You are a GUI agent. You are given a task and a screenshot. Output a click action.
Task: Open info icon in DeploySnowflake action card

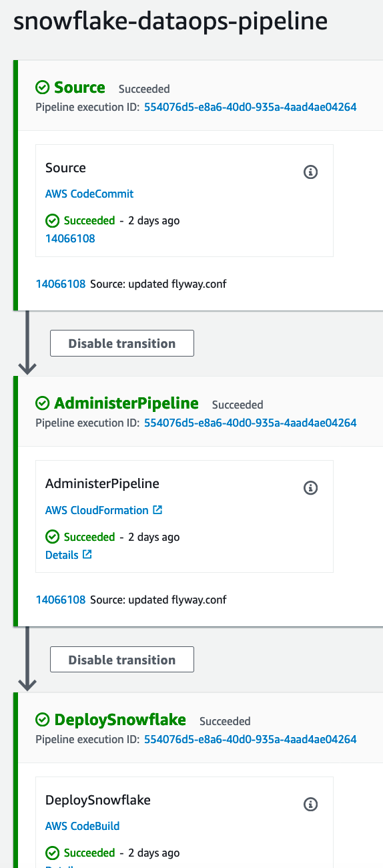[x=310, y=804]
